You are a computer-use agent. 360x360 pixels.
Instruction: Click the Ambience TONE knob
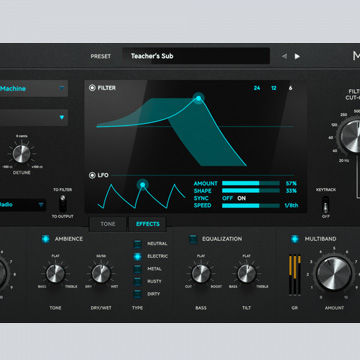pyautogui.click(x=55, y=274)
